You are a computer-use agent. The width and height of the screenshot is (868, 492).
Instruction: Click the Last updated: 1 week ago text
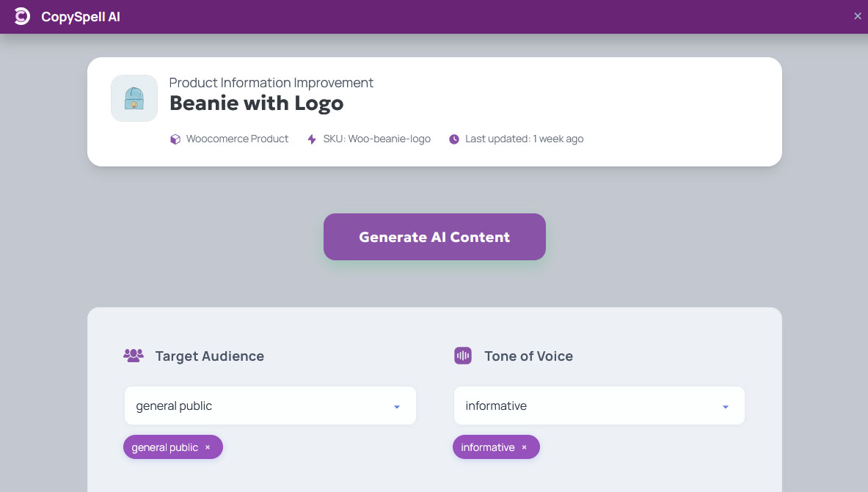524,139
